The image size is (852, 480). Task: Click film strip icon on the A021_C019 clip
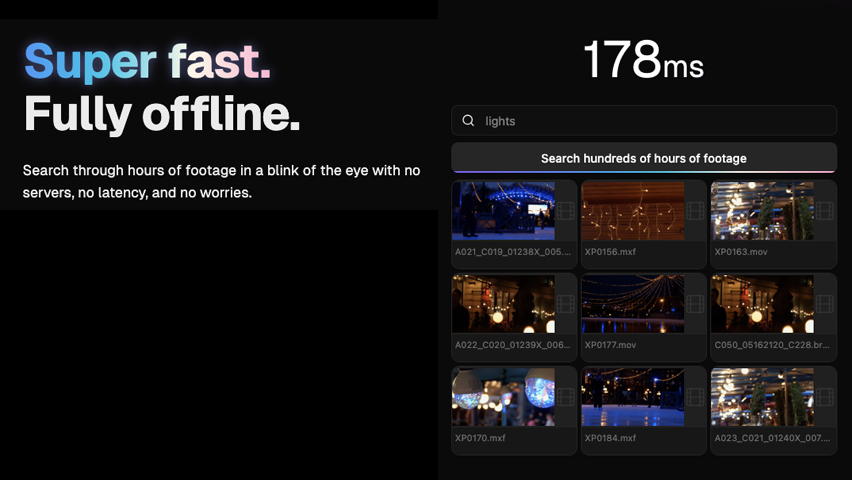pos(566,211)
